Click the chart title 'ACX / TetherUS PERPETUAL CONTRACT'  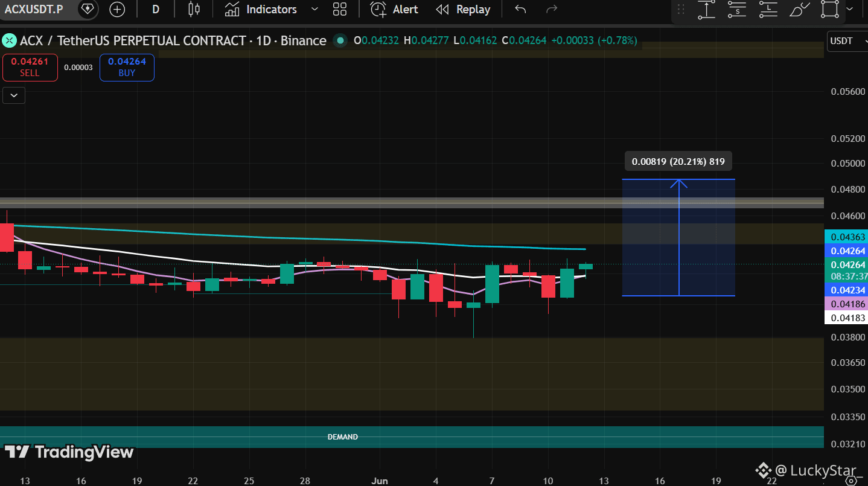pos(133,40)
